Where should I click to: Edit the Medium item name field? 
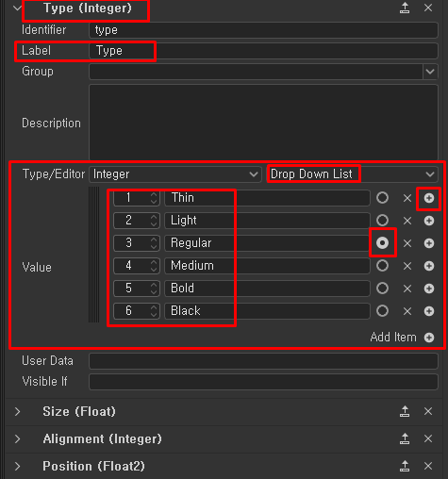pyautogui.click(x=267, y=266)
